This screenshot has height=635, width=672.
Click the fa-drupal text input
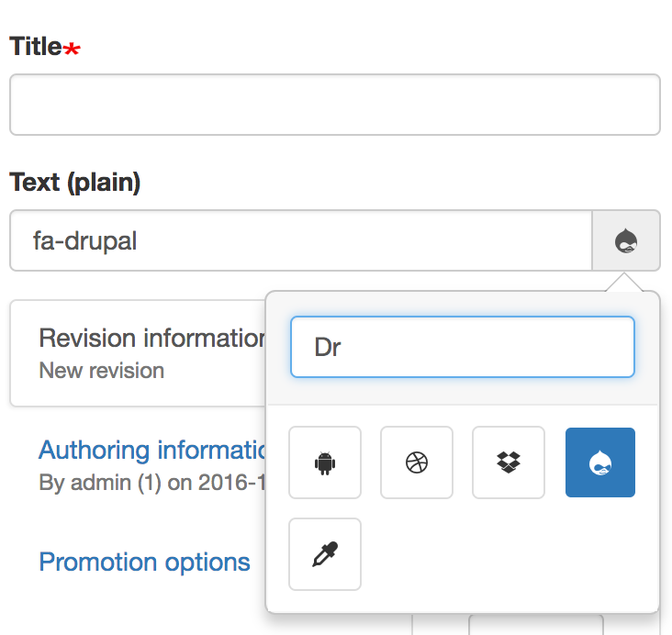(301, 240)
